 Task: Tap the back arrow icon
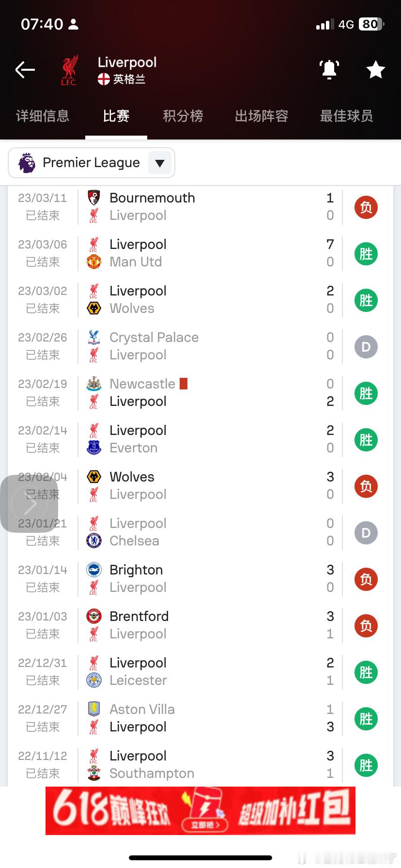25,70
